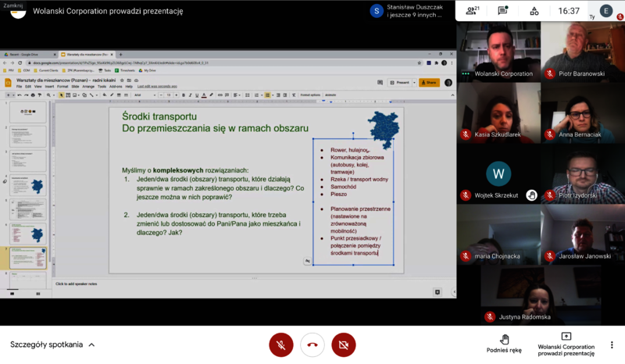This screenshot has width=625, height=364.
Task: Click the Shape tool icon
Action: coord(84,95)
